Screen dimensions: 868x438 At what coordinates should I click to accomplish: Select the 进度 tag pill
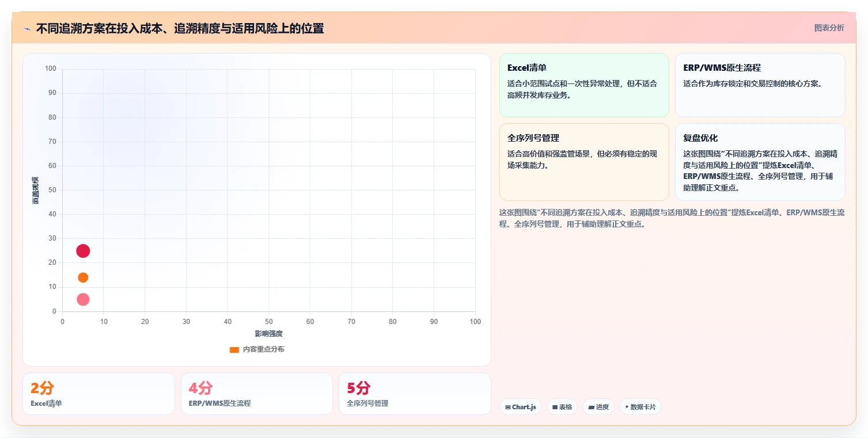[598, 407]
